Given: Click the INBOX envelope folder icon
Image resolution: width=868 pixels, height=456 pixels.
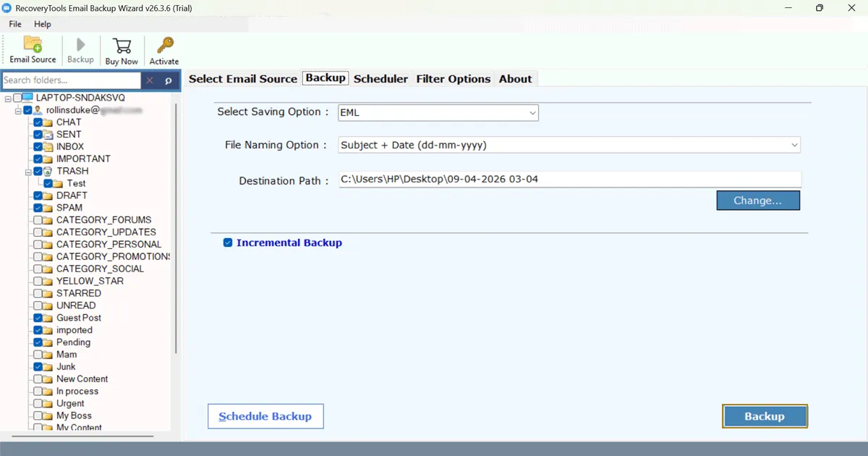Looking at the screenshot, I should (x=48, y=147).
